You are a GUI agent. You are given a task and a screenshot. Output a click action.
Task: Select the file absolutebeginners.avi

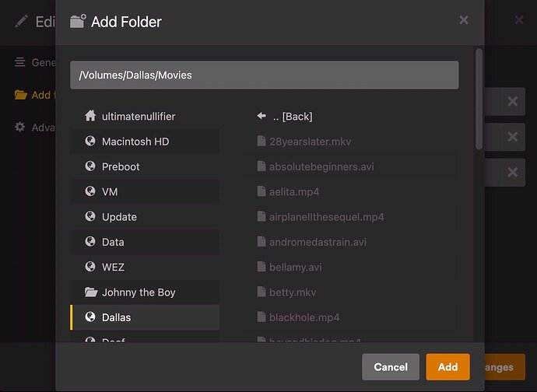pos(351,166)
